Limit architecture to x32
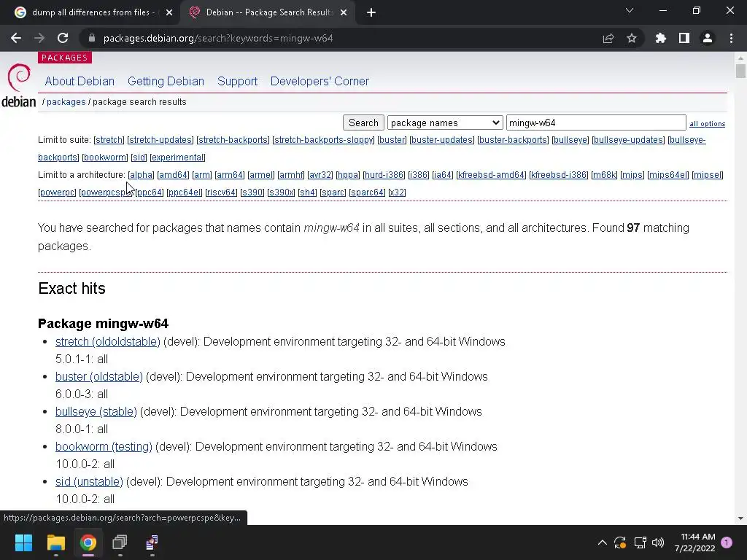Viewport: 747px width, 560px height. pos(397,192)
